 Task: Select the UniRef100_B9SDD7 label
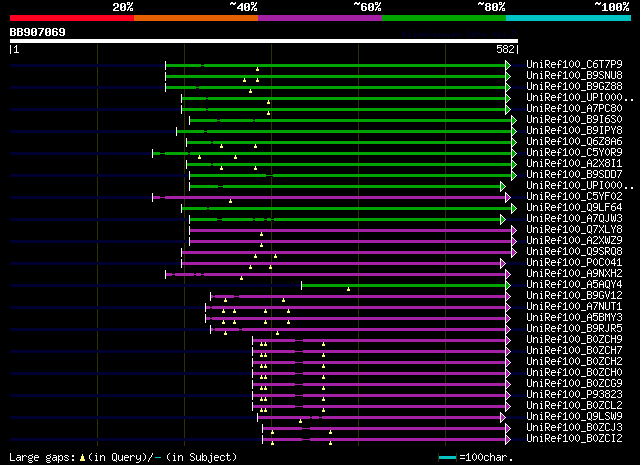(x=574, y=174)
